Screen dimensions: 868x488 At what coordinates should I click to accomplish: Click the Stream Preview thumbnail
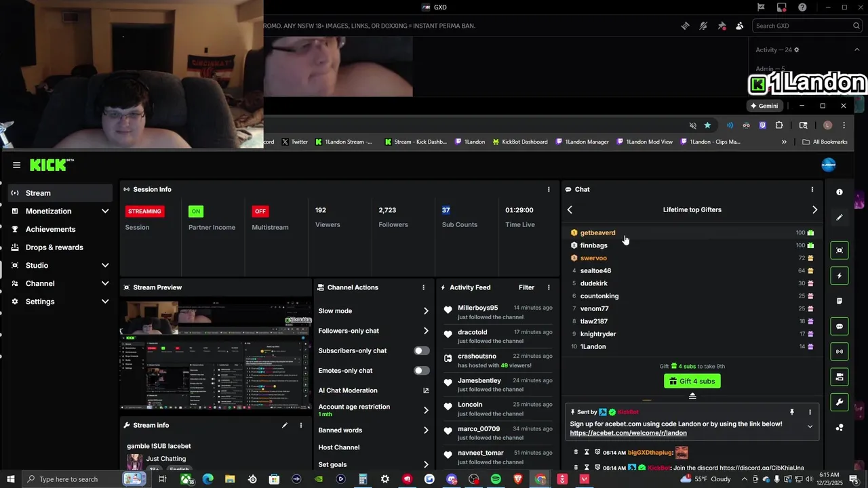click(x=216, y=354)
